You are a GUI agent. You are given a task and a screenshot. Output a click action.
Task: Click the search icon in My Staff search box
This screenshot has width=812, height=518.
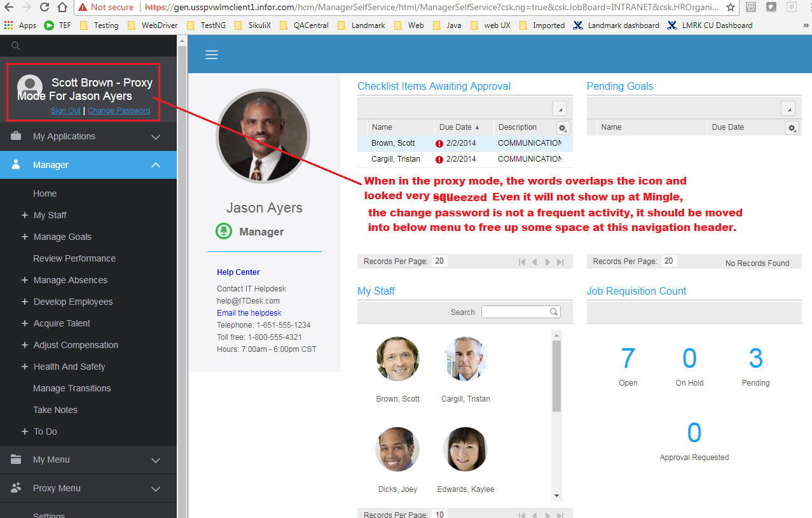pos(554,312)
